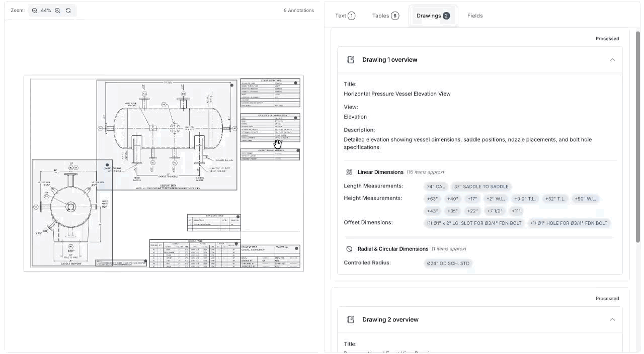Click the design conditions table annotation
This screenshot has width=644, height=354.
270,93
